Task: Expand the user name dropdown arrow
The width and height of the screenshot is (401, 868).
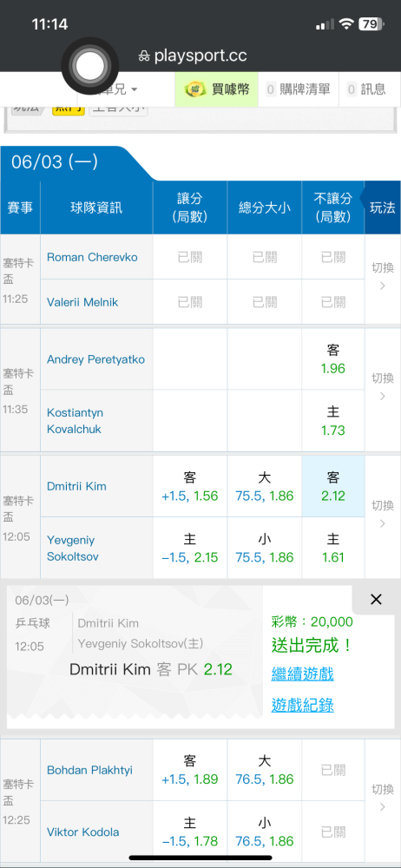Action: click(134, 89)
